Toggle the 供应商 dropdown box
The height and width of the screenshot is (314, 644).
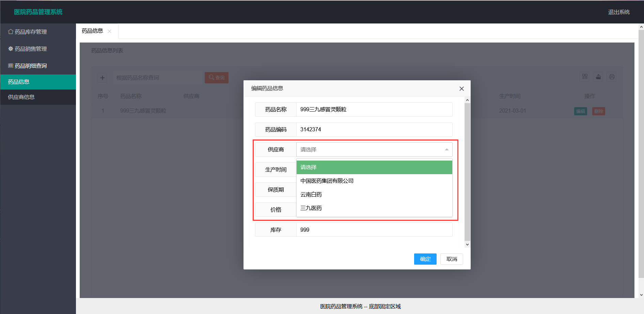374,150
